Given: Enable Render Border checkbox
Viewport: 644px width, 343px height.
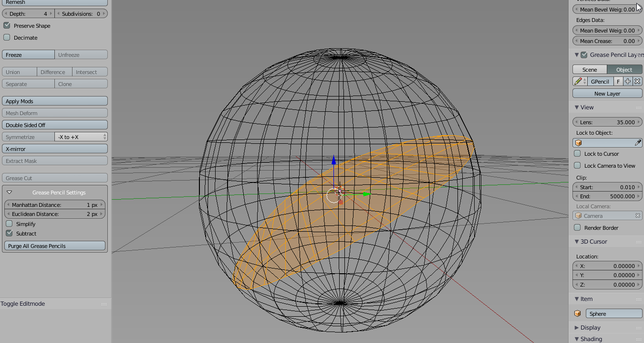Looking at the screenshot, I should [577, 228].
